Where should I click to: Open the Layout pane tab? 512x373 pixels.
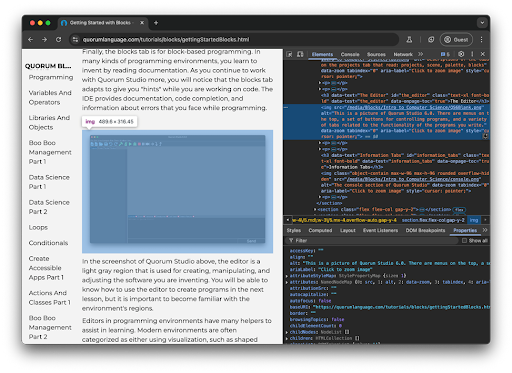pos(348,230)
